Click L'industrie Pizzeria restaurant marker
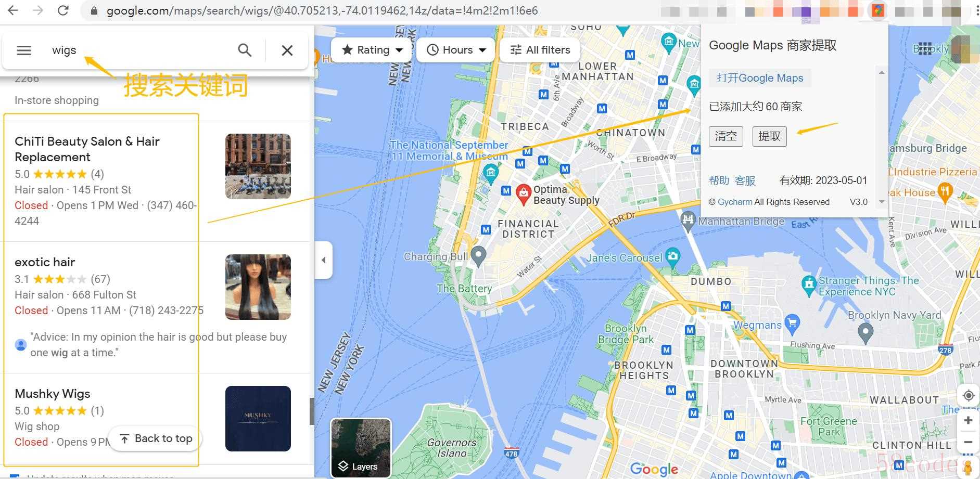980x479 pixels. (x=945, y=192)
